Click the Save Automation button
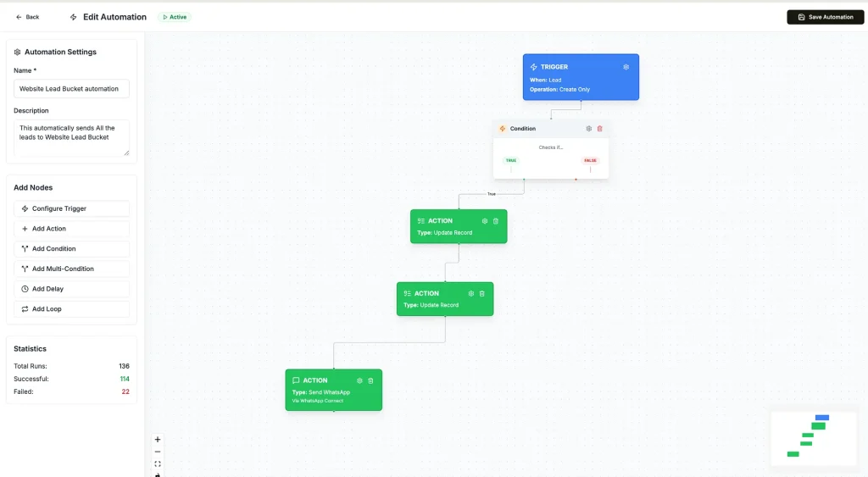 [x=825, y=17]
